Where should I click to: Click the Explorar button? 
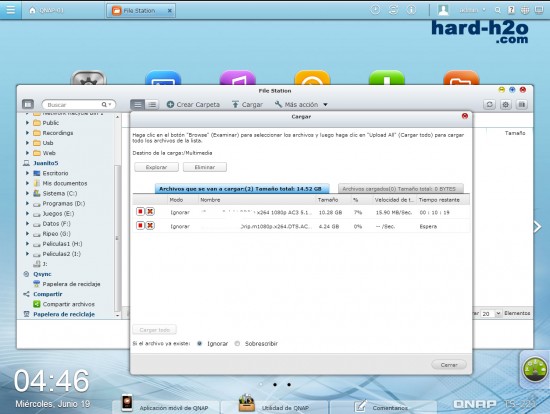156,167
